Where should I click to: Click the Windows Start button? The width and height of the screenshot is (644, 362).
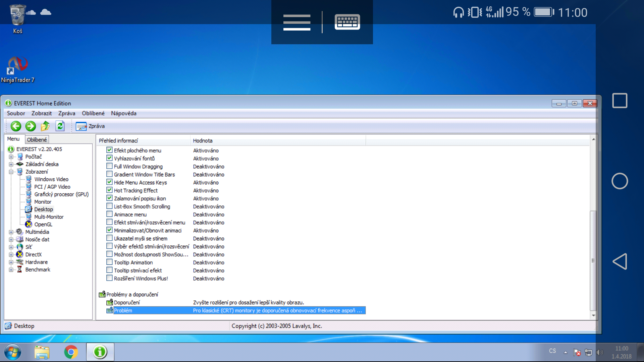(13, 352)
